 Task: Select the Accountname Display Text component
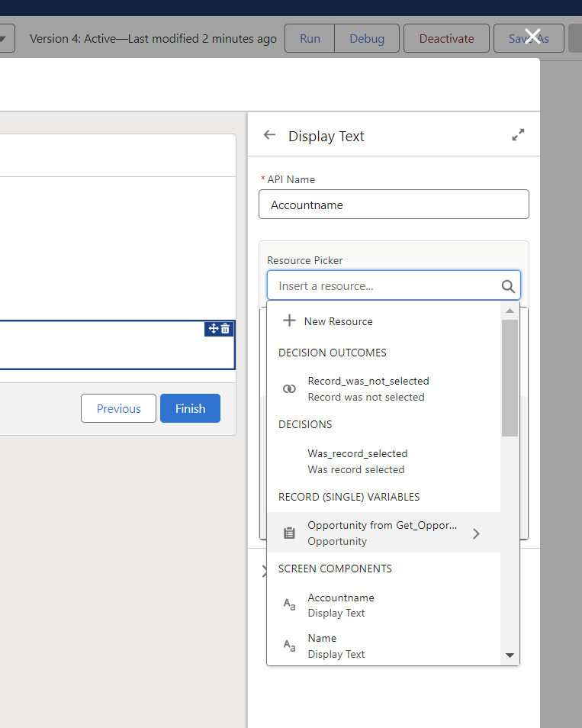point(384,605)
